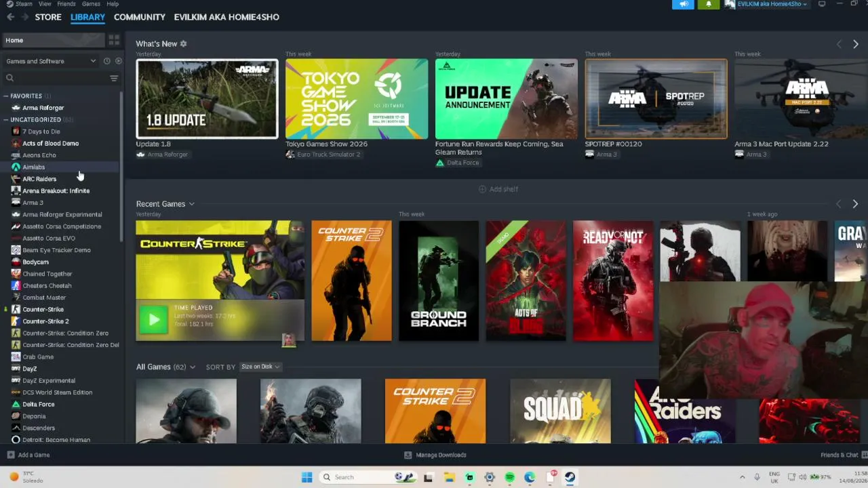Screen dimensions: 868x488
Task: Select DayZ in the game list
Action: (x=30, y=369)
